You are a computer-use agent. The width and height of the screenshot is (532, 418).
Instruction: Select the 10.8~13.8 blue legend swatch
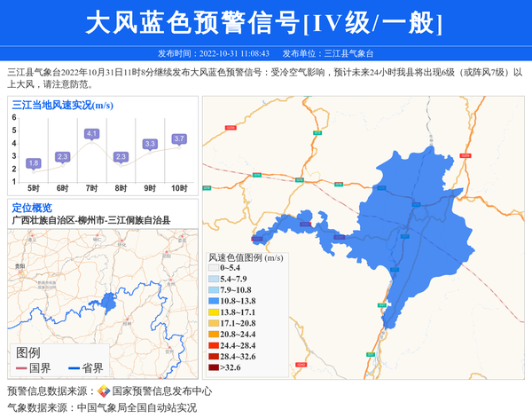214,301
